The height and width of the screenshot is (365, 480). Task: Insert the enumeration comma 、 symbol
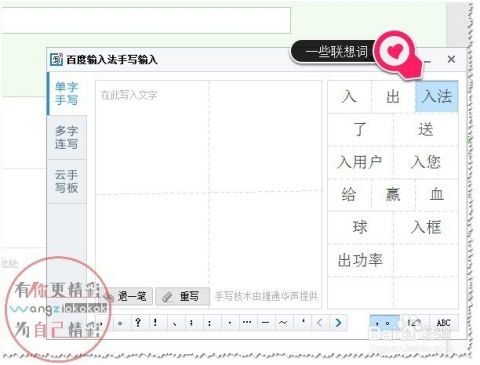[x=173, y=323]
